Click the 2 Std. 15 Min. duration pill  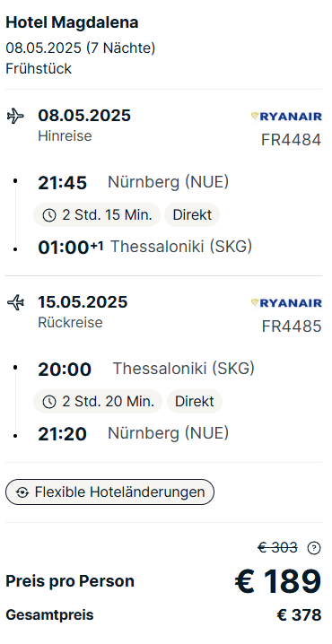point(97,214)
